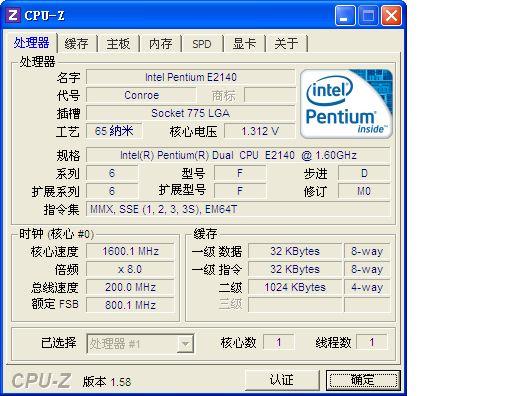Click the 一级 数据 32 KBytes value

click(x=295, y=251)
